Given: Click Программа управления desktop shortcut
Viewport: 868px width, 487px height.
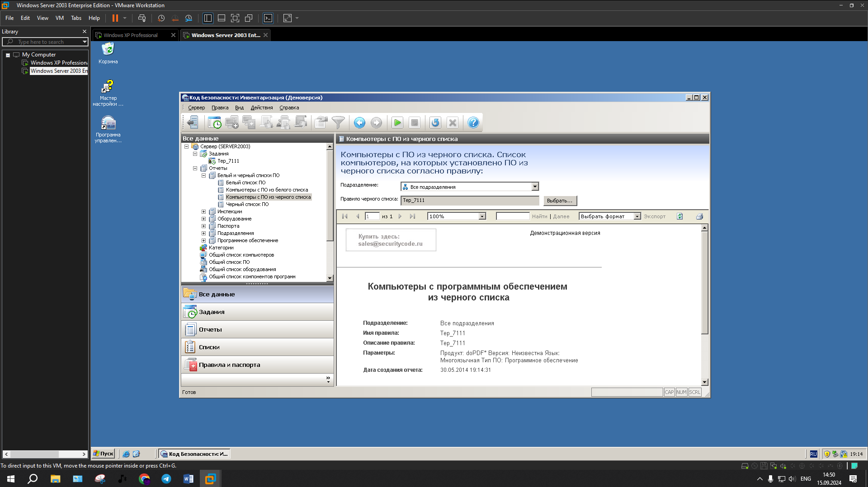Looking at the screenshot, I should click(x=108, y=129).
